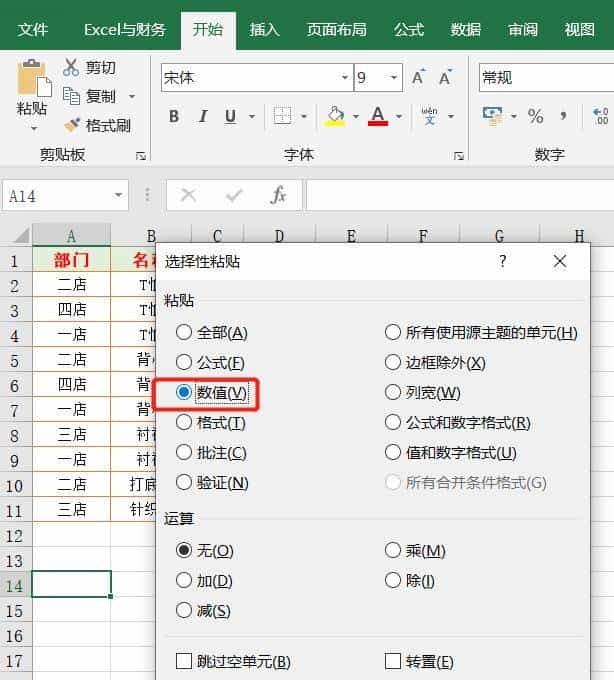Viewport: 614px width, 680px height.
Task: Open the 宋体 font name dropdown
Action: [345, 78]
